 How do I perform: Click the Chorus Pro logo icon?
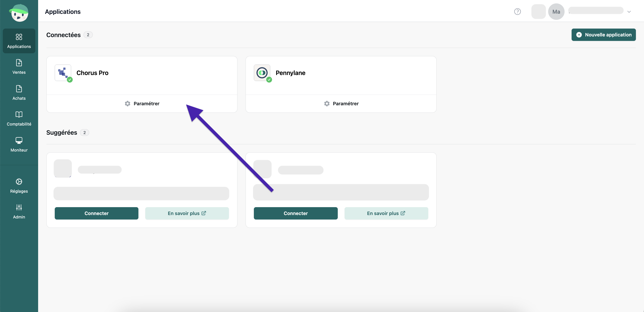tap(63, 72)
